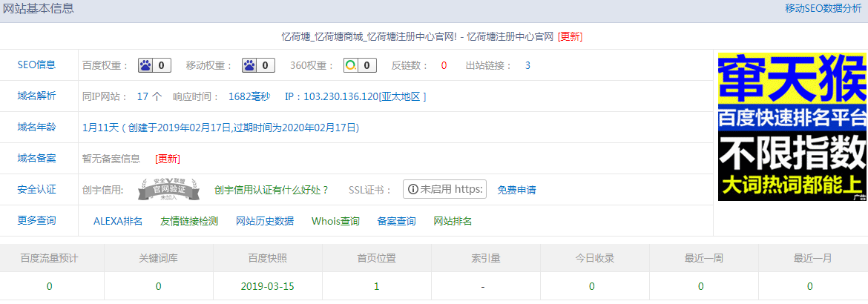The width and height of the screenshot is (868, 304).
Task: Click the 17 same-IP sites count
Action: pos(143,96)
